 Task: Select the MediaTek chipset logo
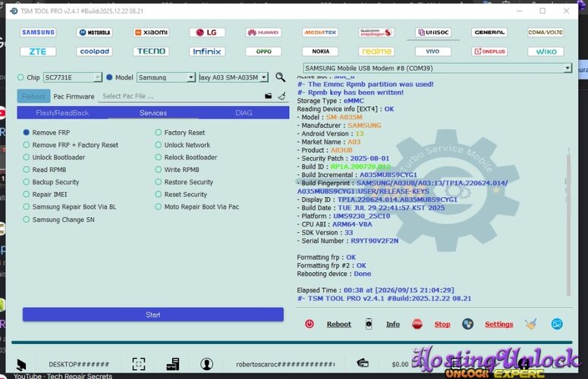(320, 32)
